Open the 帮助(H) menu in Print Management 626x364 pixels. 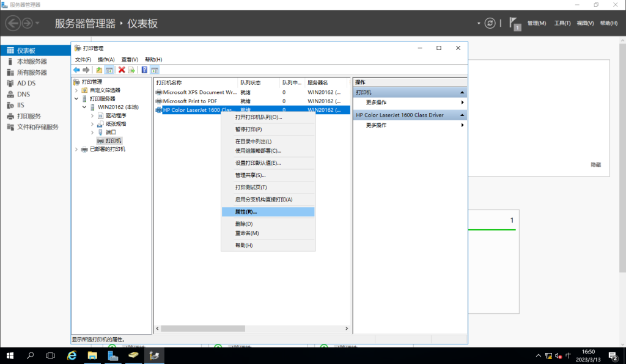tap(153, 59)
